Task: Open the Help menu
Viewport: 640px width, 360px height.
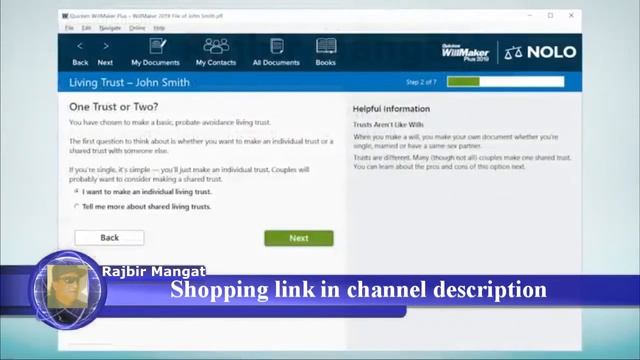Action: (159, 28)
